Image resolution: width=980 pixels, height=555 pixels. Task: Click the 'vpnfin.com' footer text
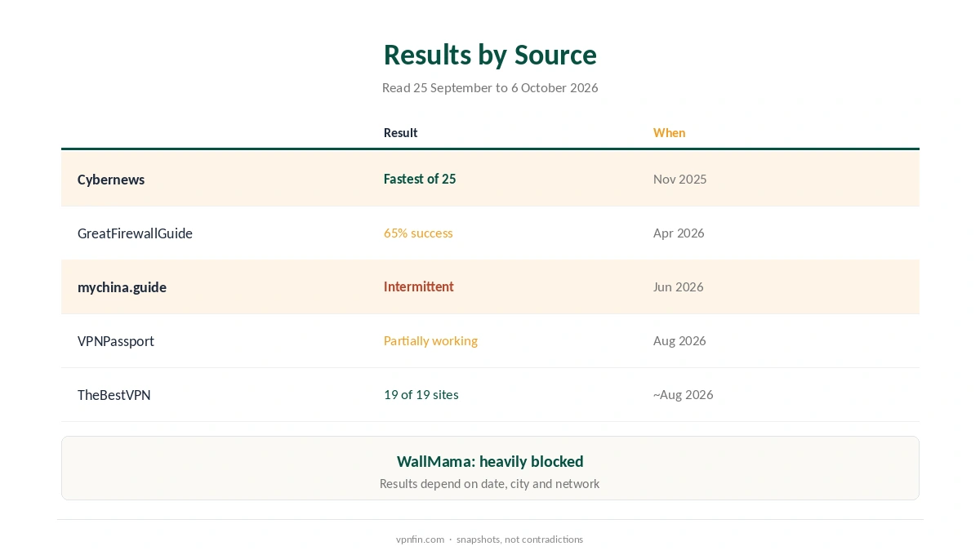click(x=420, y=539)
